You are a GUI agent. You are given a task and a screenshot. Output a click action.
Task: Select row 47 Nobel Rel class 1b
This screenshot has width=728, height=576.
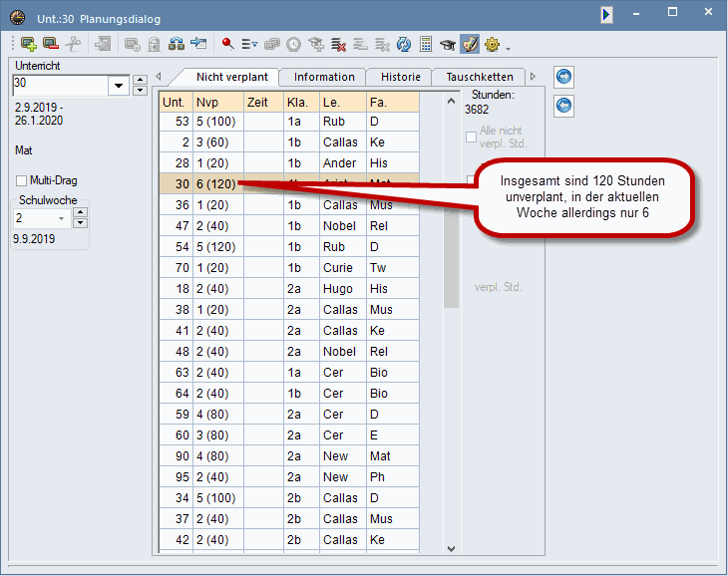click(x=289, y=226)
